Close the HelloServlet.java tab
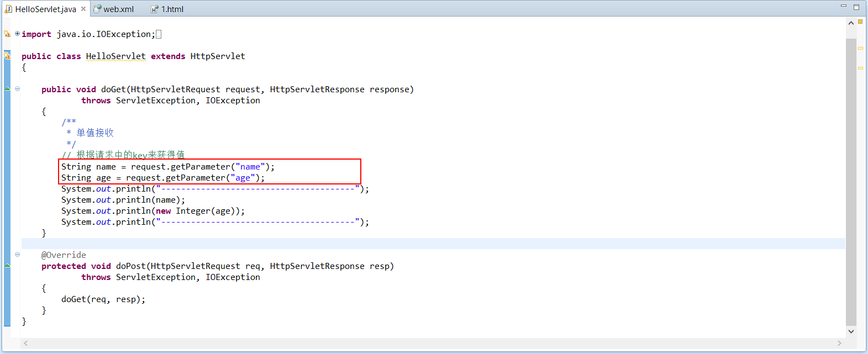The image size is (868, 354). tap(83, 9)
